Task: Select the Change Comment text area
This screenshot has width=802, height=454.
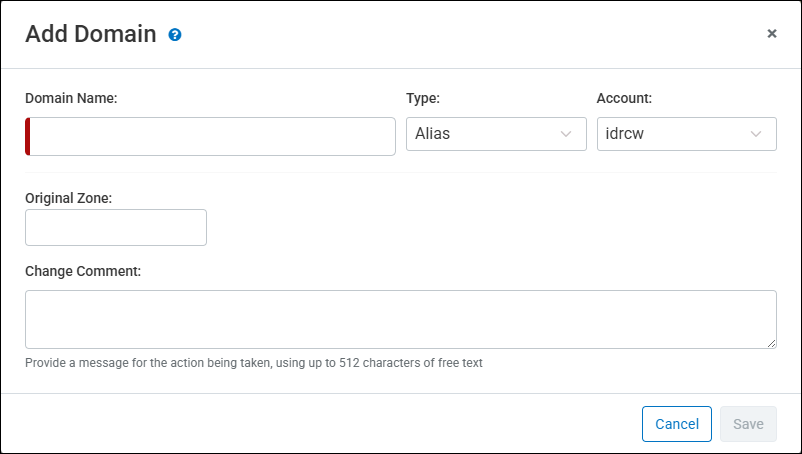Action: [400, 319]
